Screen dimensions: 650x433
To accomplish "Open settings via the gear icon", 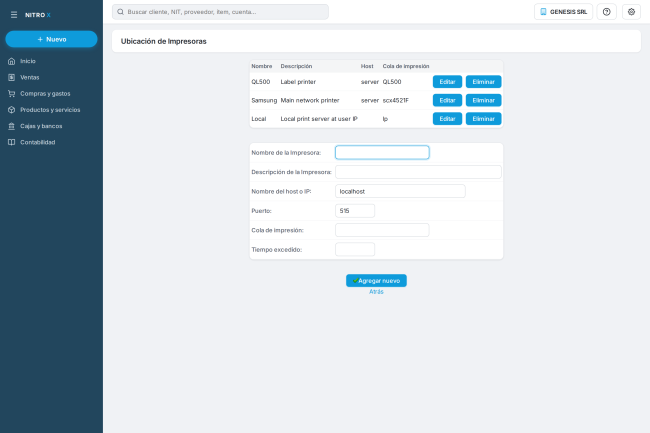I will pyautogui.click(x=631, y=12).
